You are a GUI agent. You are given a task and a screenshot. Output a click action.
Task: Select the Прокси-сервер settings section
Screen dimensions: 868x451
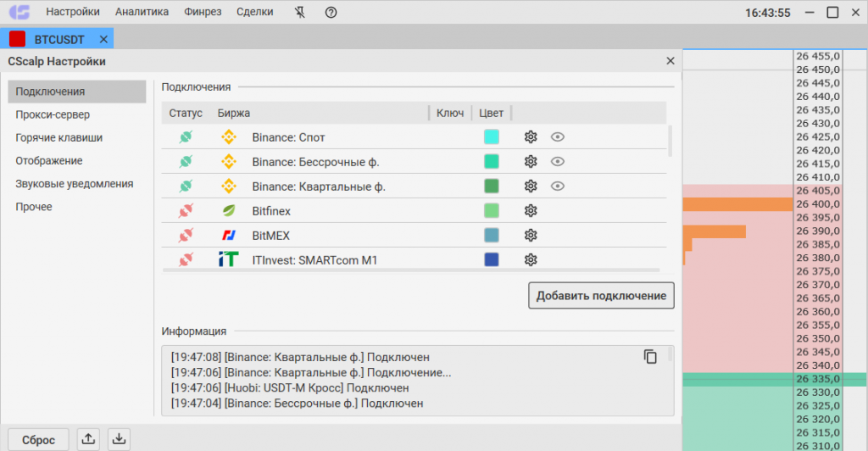pos(53,114)
